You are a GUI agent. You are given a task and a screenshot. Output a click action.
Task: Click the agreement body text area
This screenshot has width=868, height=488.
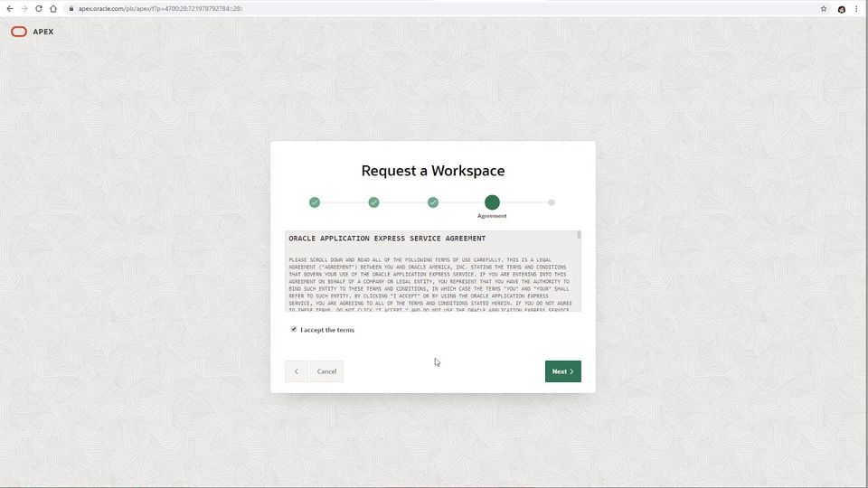pyautogui.click(x=433, y=271)
